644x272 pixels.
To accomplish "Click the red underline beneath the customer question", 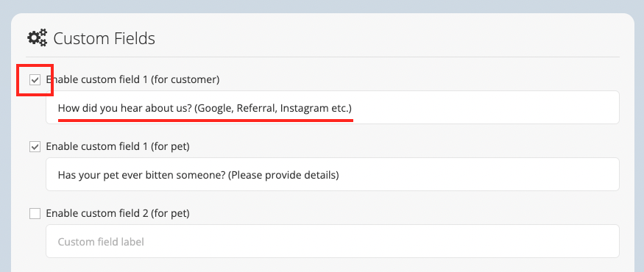I will (x=205, y=121).
